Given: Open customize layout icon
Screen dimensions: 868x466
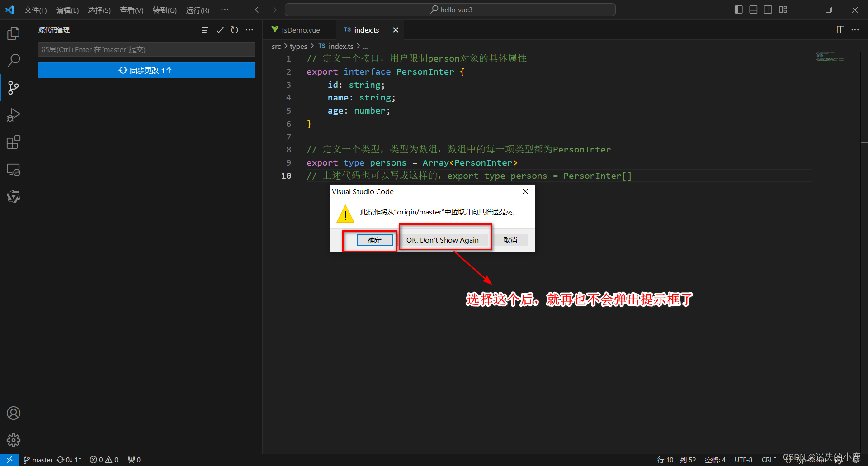Looking at the screenshot, I should pyautogui.click(x=783, y=10).
